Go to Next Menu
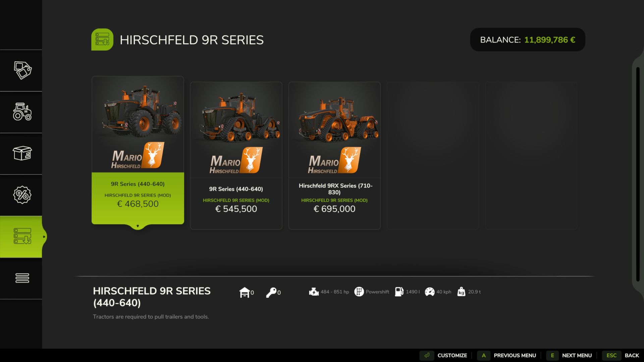Screen dimensions: 644x362 pyautogui.click(x=569, y=355)
